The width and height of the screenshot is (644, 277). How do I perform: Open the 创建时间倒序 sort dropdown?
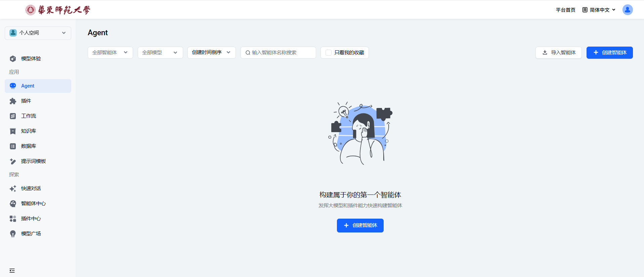point(211,53)
